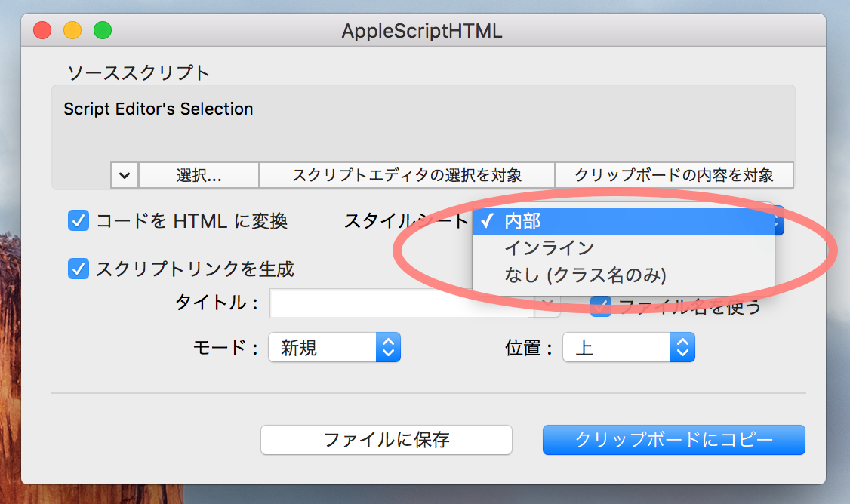Image resolution: width=850 pixels, height=504 pixels.
Task: Toggle コードを HTML に変換 checkbox
Action: [x=79, y=220]
